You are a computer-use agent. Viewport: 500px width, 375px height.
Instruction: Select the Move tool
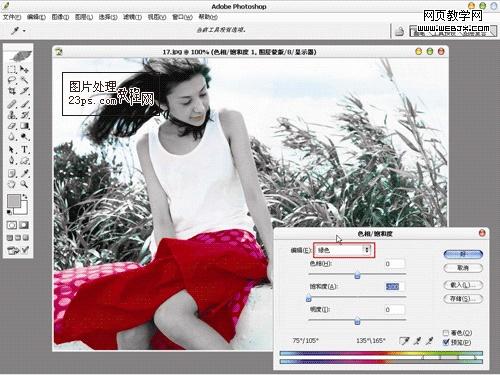pyautogui.click(x=24, y=69)
